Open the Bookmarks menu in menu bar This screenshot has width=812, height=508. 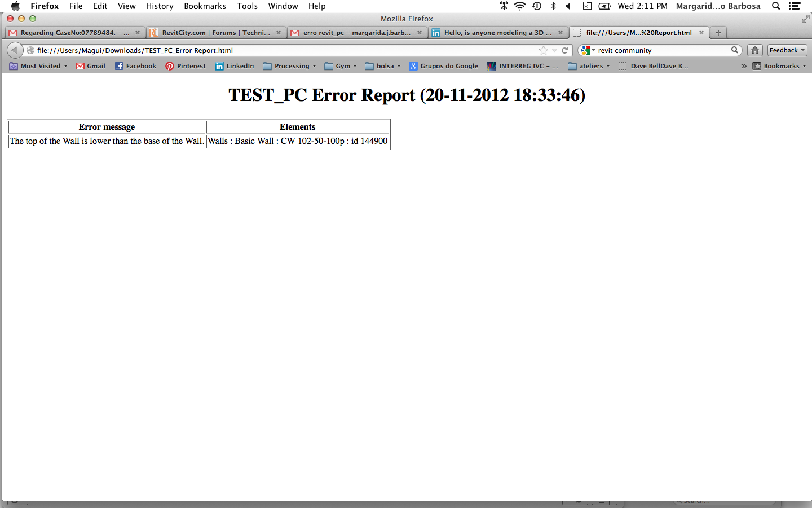pos(205,6)
